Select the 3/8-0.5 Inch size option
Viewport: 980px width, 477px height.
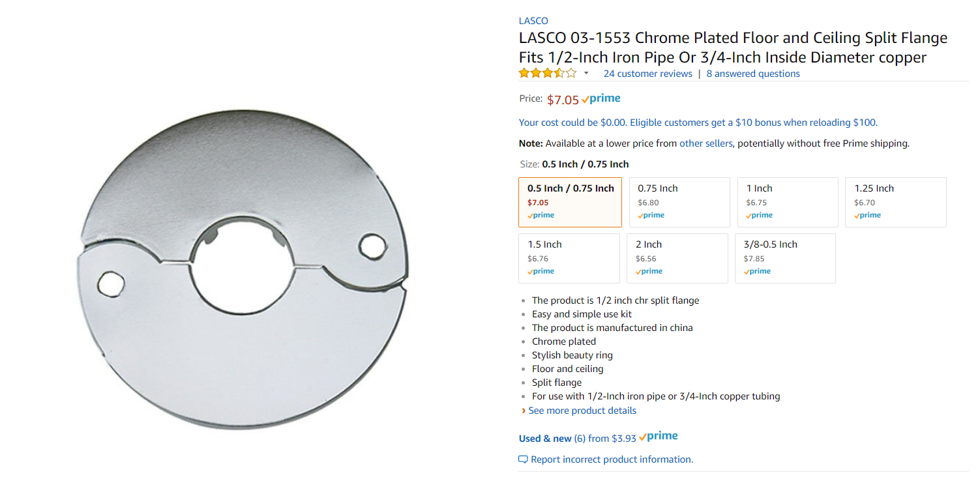pyautogui.click(x=785, y=258)
